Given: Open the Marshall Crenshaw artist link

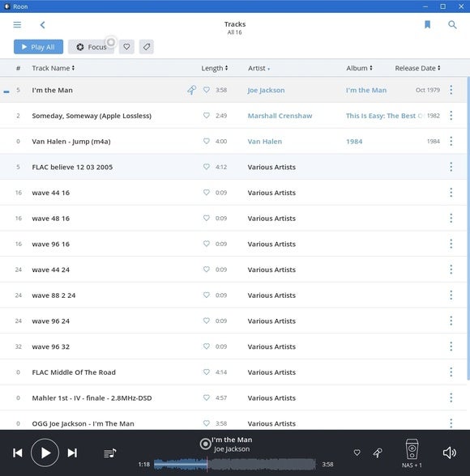Looking at the screenshot, I should click(x=280, y=116).
